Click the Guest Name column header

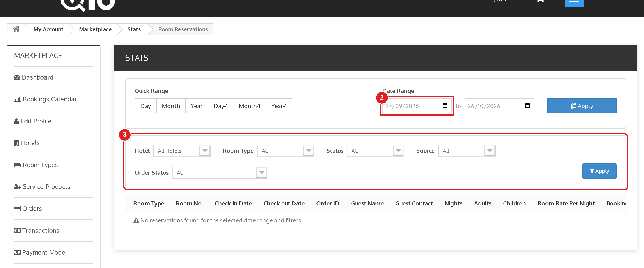367,203
